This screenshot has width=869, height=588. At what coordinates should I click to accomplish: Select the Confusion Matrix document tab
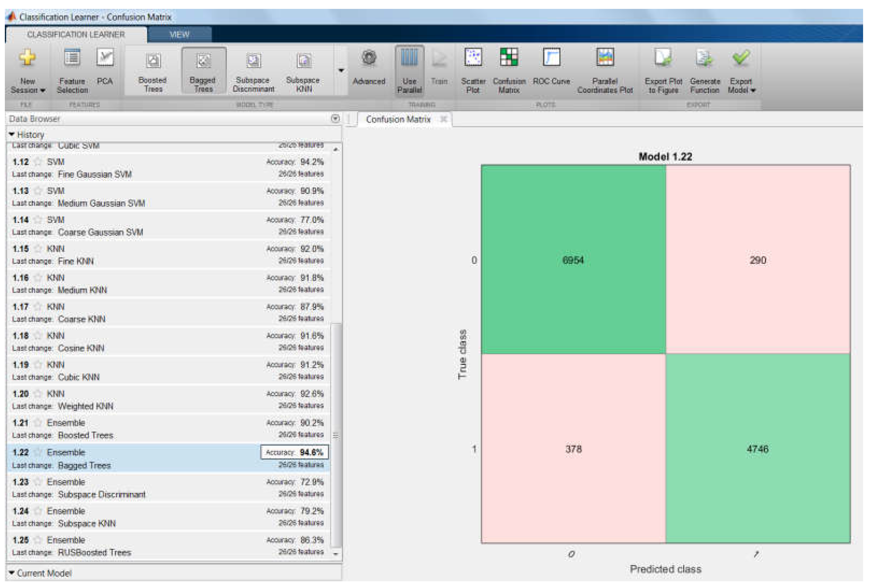coord(398,119)
